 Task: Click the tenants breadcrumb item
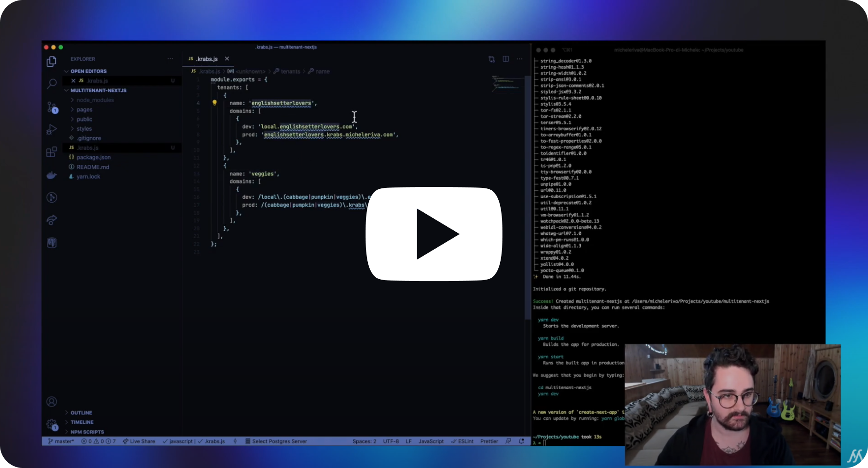click(x=290, y=71)
